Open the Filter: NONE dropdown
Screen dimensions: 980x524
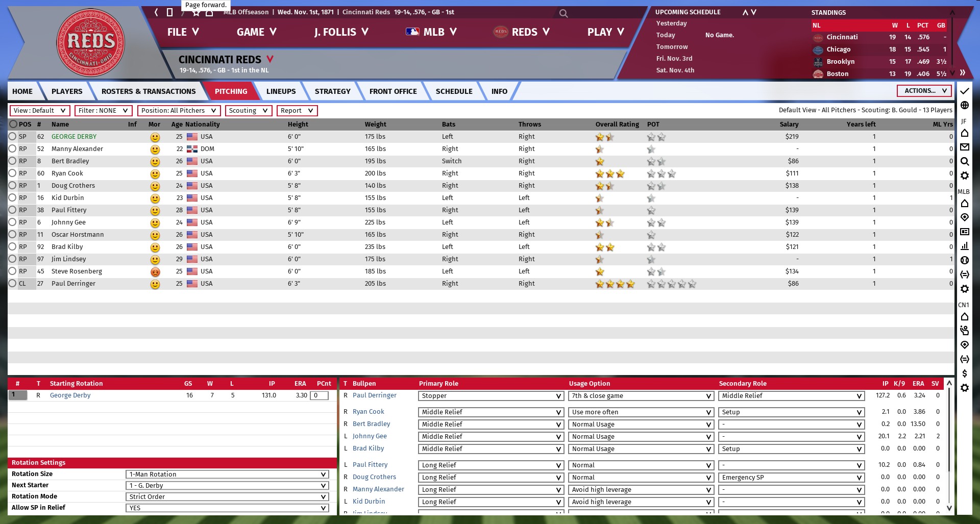(x=104, y=110)
